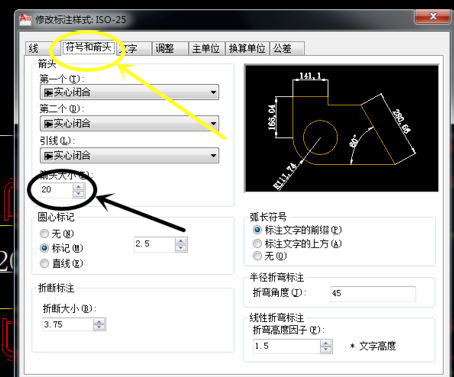Decrease the 折弯高度因子 value
This screenshot has height=377, width=454.
[326, 350]
